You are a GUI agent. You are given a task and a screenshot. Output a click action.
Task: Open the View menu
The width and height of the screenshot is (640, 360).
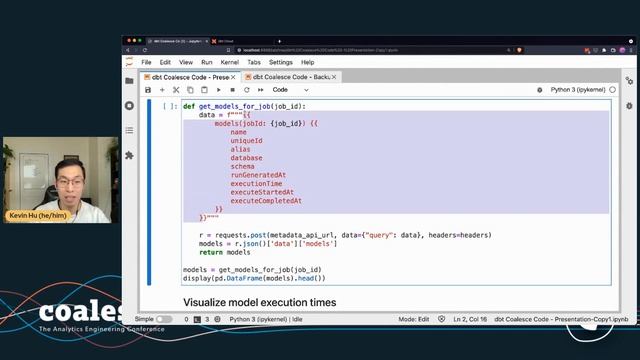tap(186, 62)
